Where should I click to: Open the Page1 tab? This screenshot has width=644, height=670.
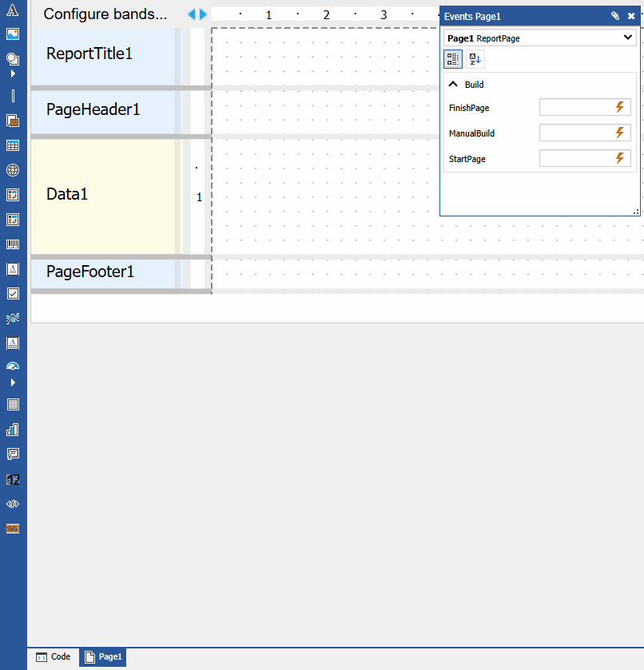pyautogui.click(x=103, y=657)
